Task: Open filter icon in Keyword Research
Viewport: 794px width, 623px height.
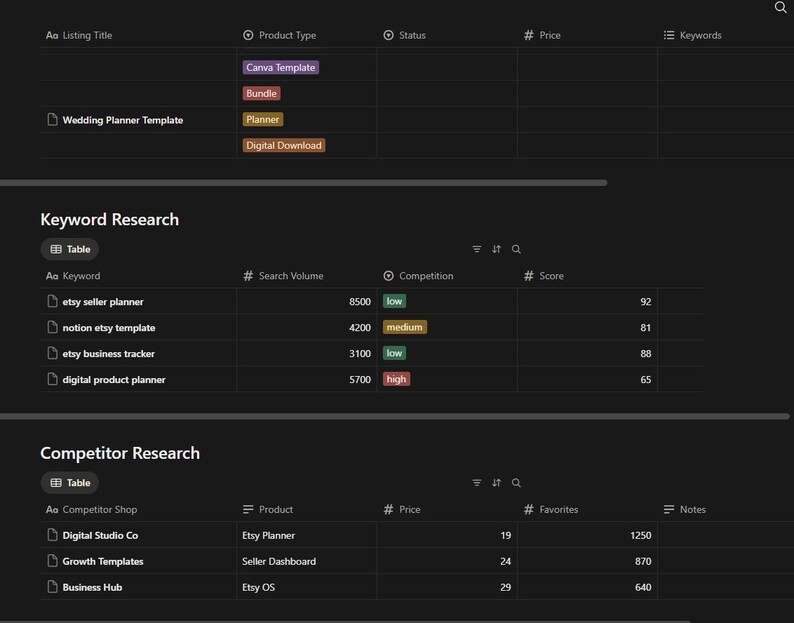Action: (477, 249)
